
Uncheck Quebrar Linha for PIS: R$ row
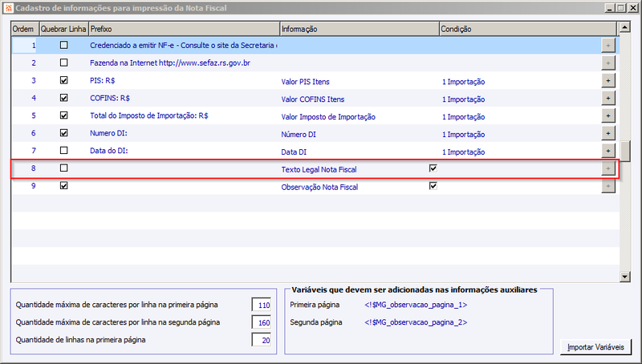[64, 80]
